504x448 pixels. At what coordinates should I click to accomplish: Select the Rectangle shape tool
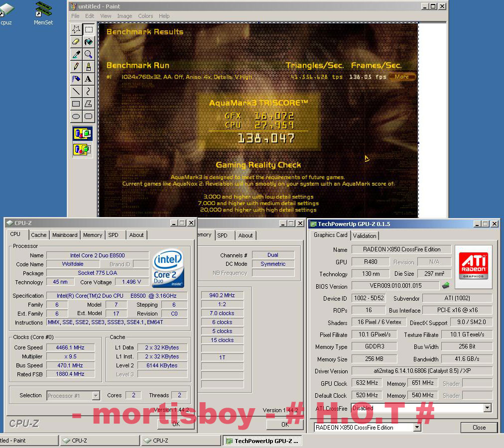(76, 104)
